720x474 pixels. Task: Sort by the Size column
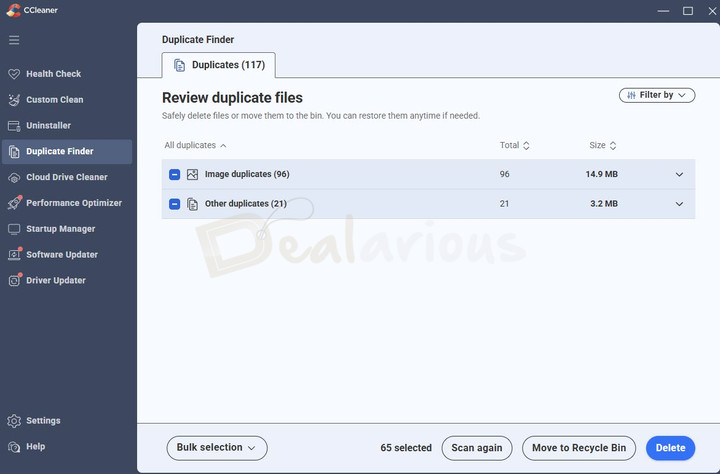[x=602, y=146]
